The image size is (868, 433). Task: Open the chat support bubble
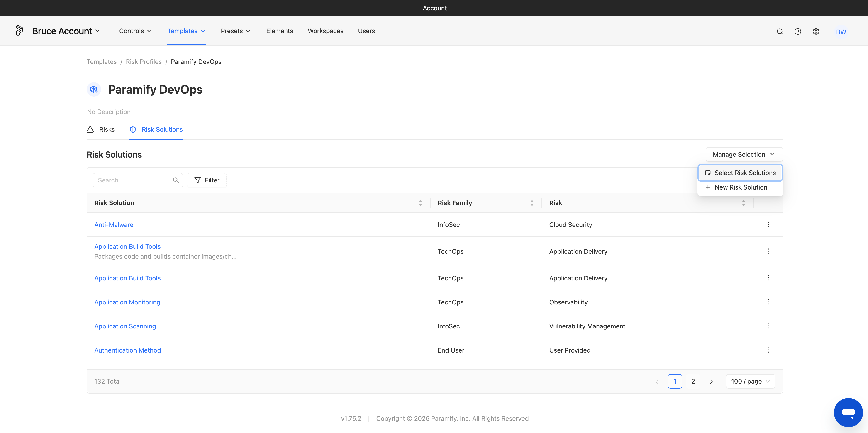coord(848,412)
